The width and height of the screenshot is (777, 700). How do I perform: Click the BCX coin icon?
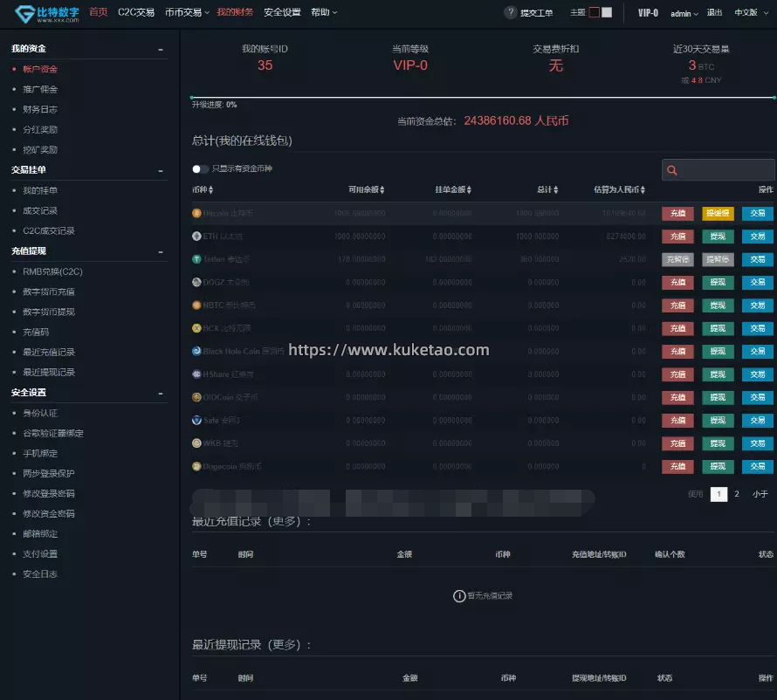196,328
